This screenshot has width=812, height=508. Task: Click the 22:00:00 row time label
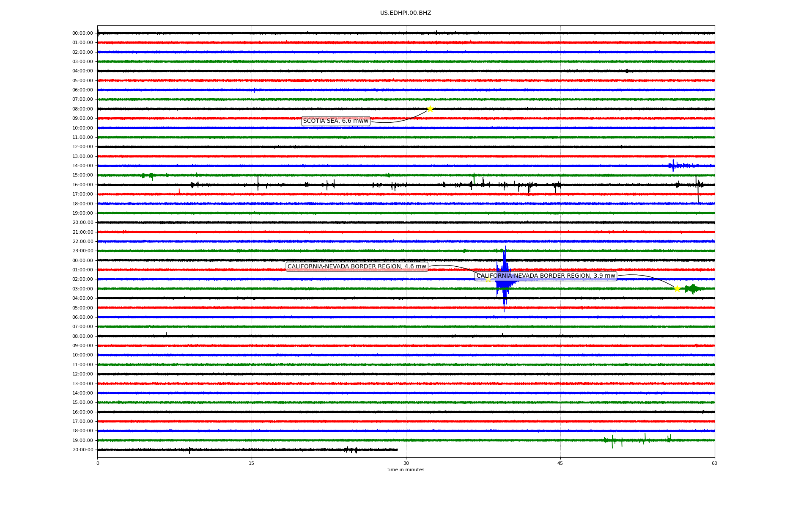pyautogui.click(x=82, y=242)
